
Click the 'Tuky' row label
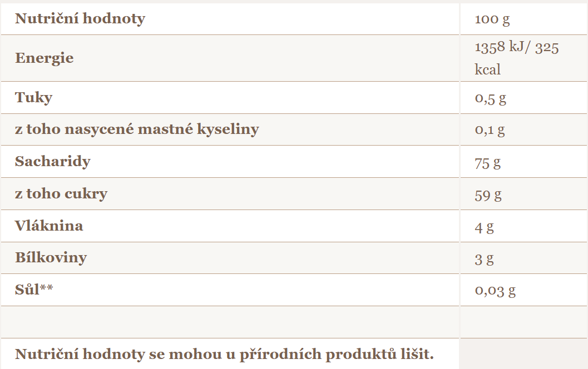click(33, 97)
